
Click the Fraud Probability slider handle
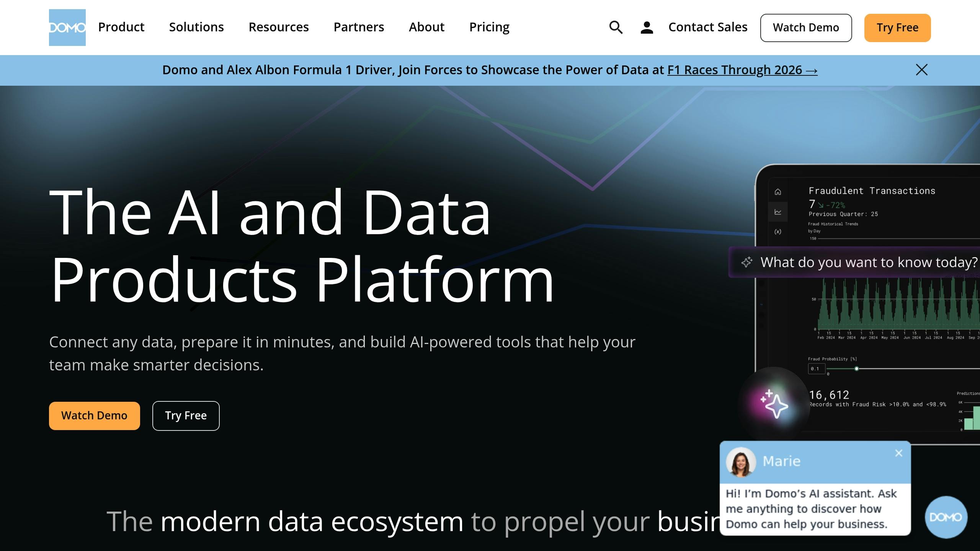click(x=856, y=368)
